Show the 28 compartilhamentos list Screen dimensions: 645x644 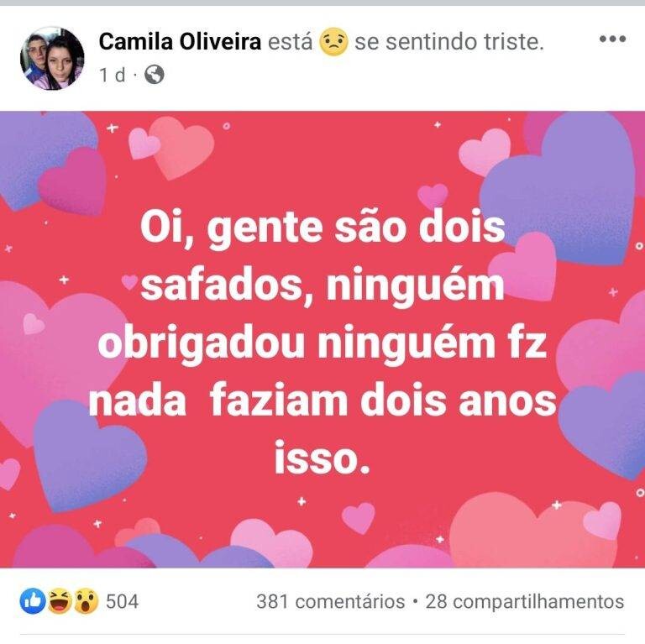point(525,601)
